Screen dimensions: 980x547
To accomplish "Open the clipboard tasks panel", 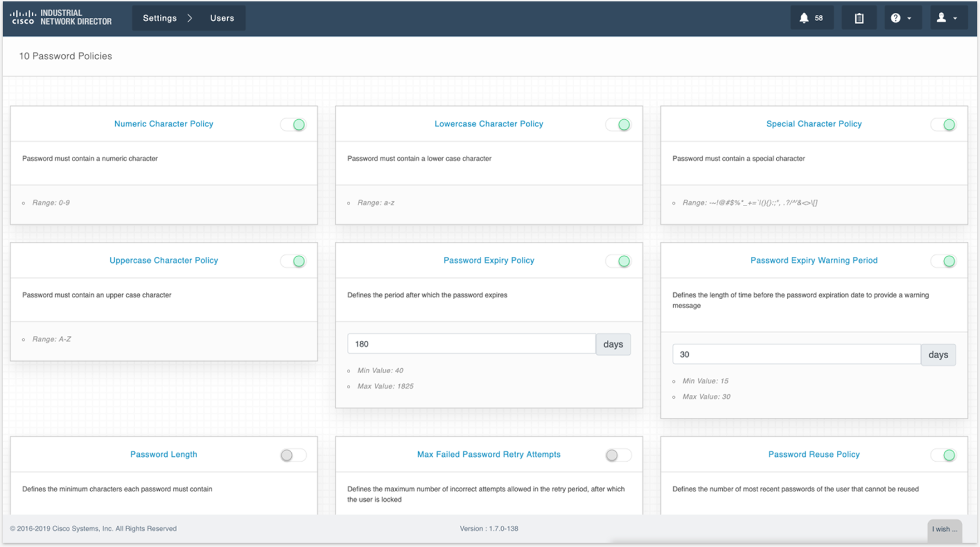I will point(859,17).
